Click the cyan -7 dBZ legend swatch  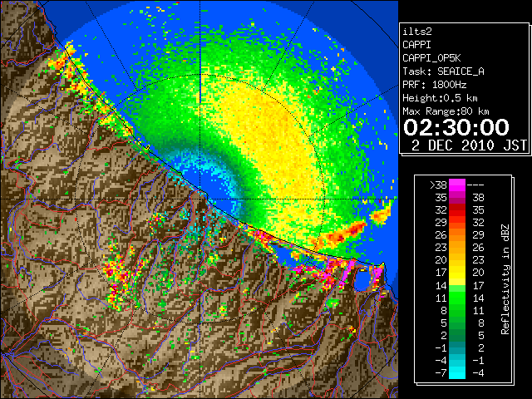click(x=457, y=373)
